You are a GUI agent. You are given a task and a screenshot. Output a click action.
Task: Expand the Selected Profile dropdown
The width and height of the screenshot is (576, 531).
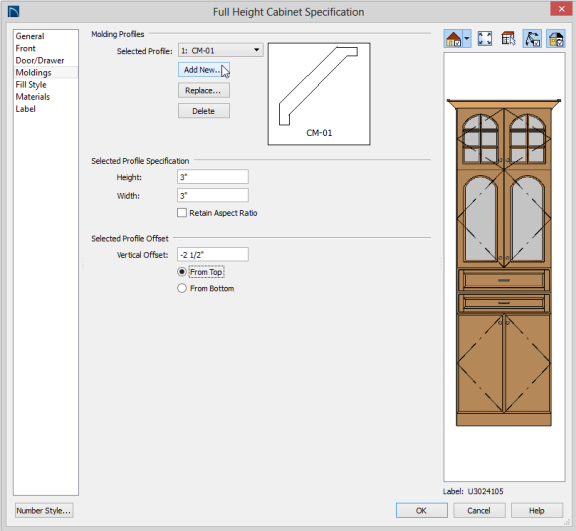220,50
